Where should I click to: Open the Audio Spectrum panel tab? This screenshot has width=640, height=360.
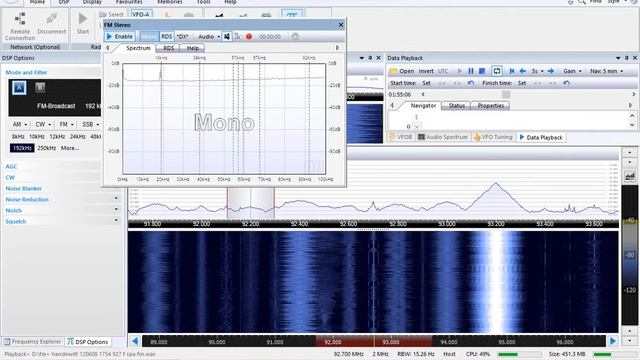point(443,137)
